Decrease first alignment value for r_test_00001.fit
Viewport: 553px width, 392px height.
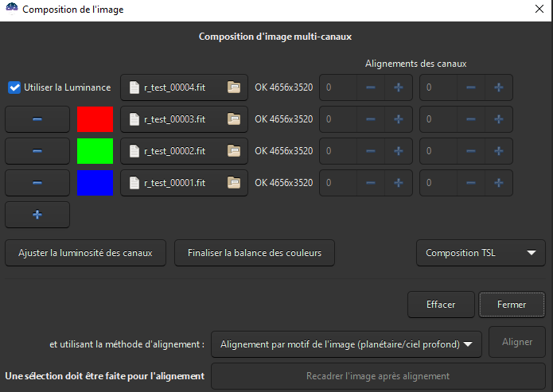371,183
